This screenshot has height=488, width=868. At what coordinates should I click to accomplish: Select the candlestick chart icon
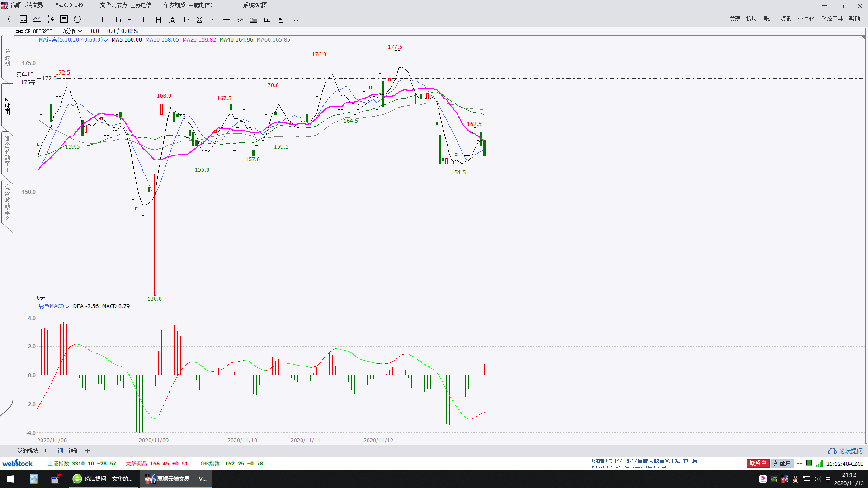click(x=51, y=19)
